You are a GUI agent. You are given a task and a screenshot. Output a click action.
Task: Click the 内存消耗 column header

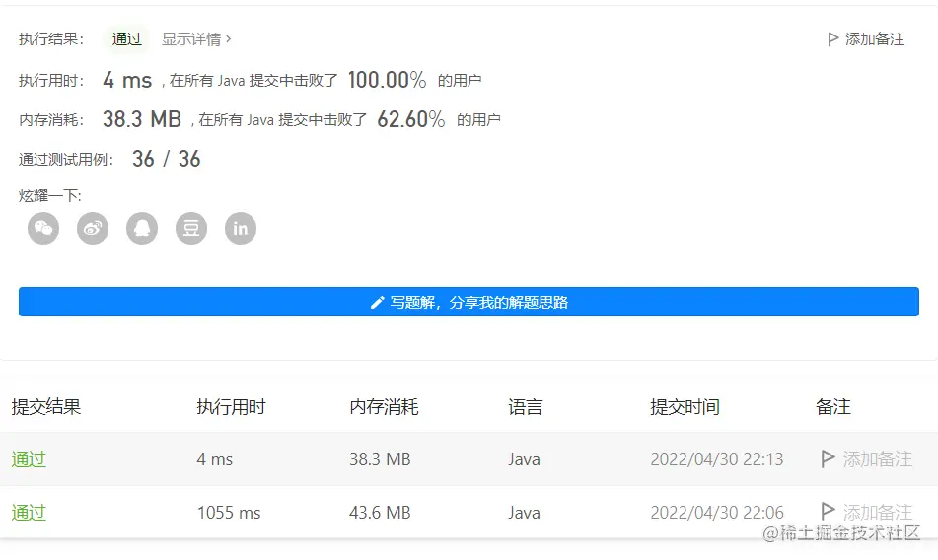tap(384, 407)
